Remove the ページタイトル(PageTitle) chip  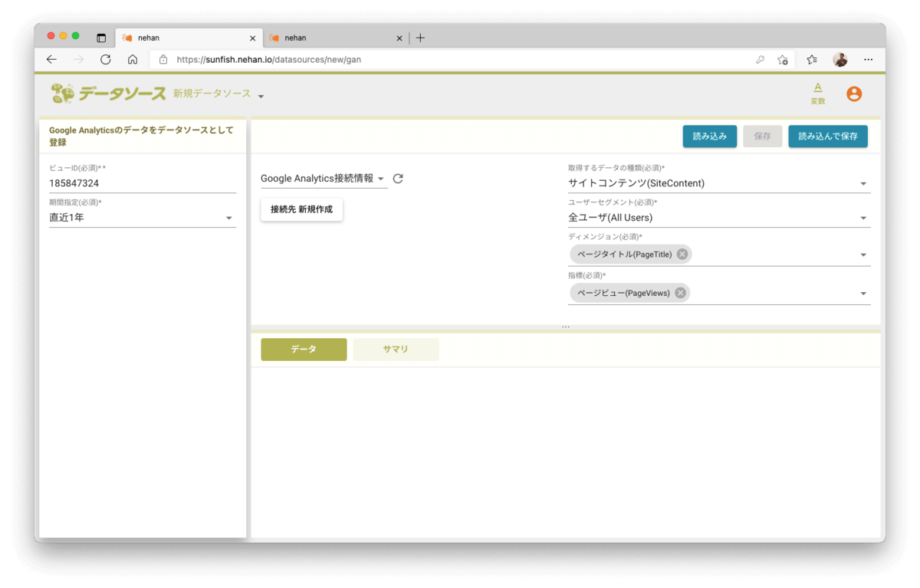[682, 255]
